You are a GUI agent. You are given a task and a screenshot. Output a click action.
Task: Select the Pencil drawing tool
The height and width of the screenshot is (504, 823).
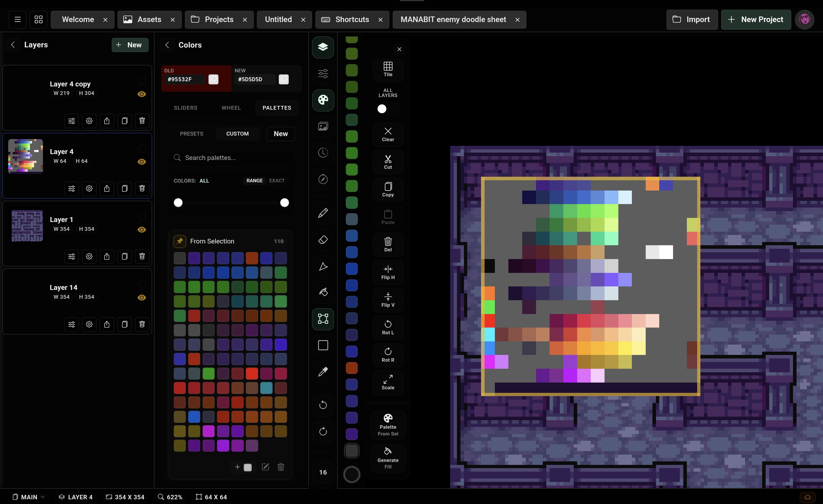[x=323, y=213]
